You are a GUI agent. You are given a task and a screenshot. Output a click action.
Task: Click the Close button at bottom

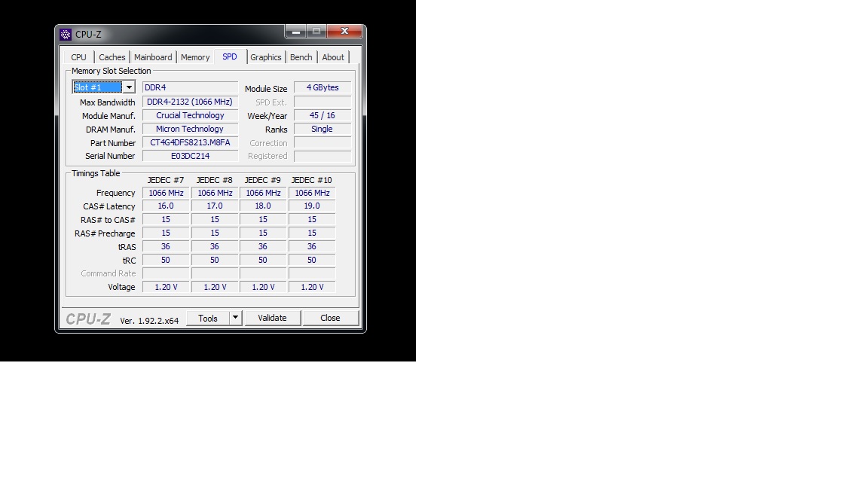tap(330, 318)
